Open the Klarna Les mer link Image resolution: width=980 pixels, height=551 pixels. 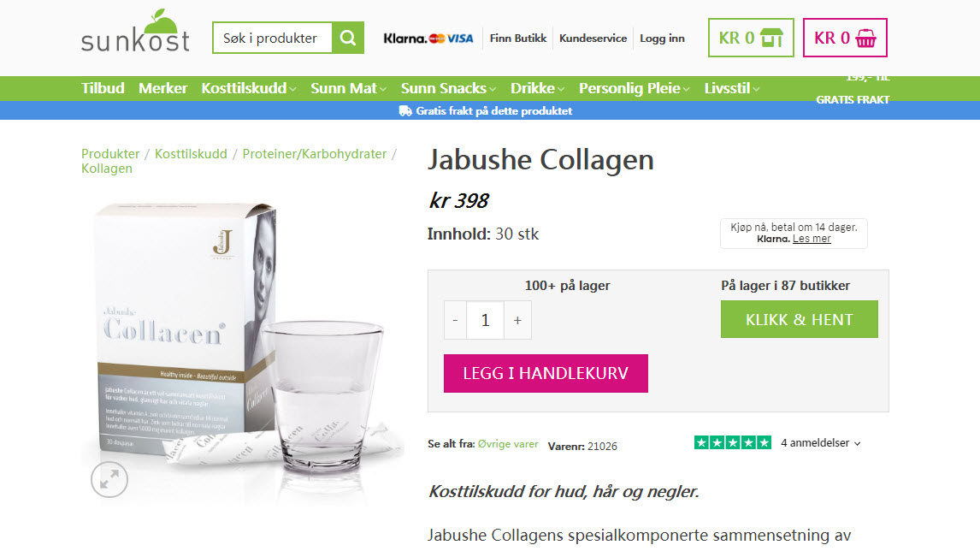[812, 239]
